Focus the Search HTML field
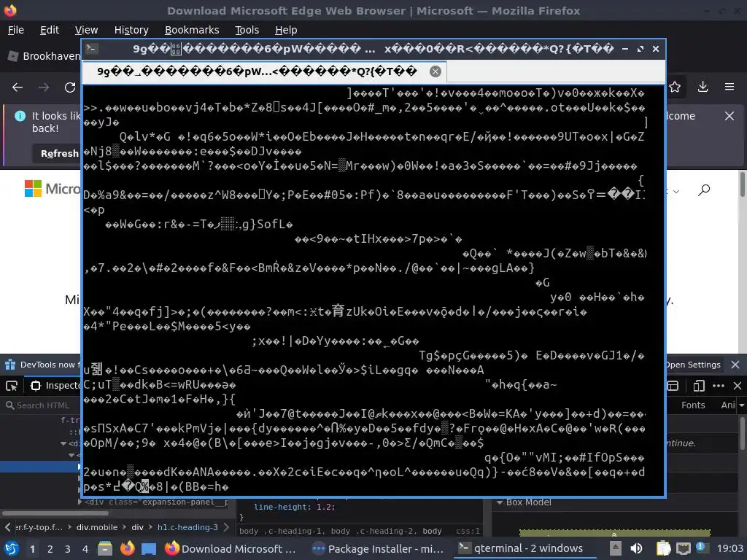The height and width of the screenshot is (560, 747). pos(42,405)
